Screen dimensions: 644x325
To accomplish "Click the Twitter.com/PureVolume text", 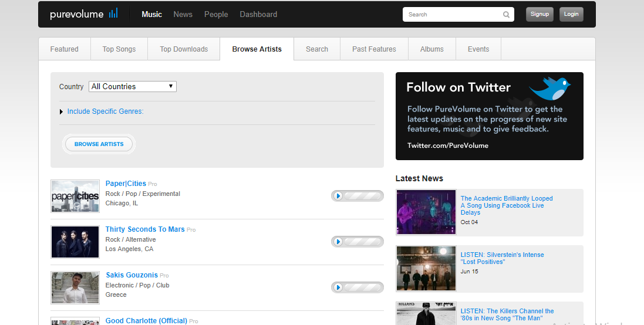I will tap(448, 145).
